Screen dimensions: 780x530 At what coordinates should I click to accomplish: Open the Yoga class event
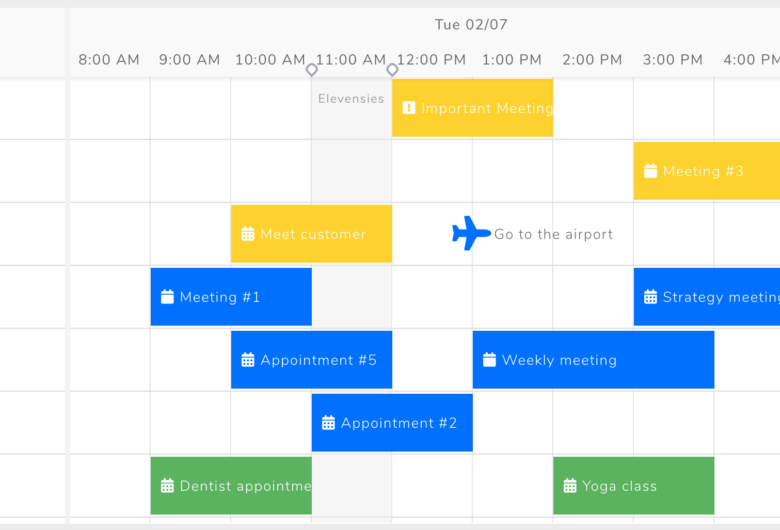coord(634,486)
